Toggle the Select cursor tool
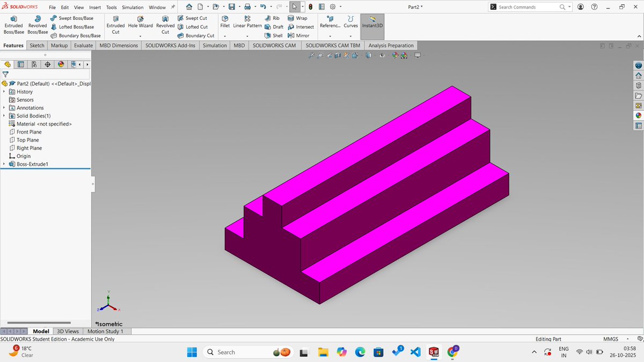The height and width of the screenshot is (362, 644). 295,7
